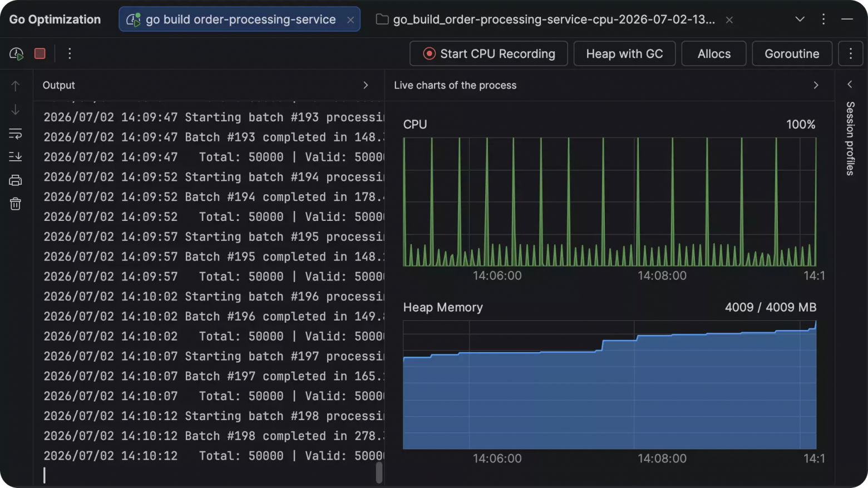This screenshot has height=488, width=868.
Task: Switch to go build order-processing-service tab
Action: pos(240,19)
